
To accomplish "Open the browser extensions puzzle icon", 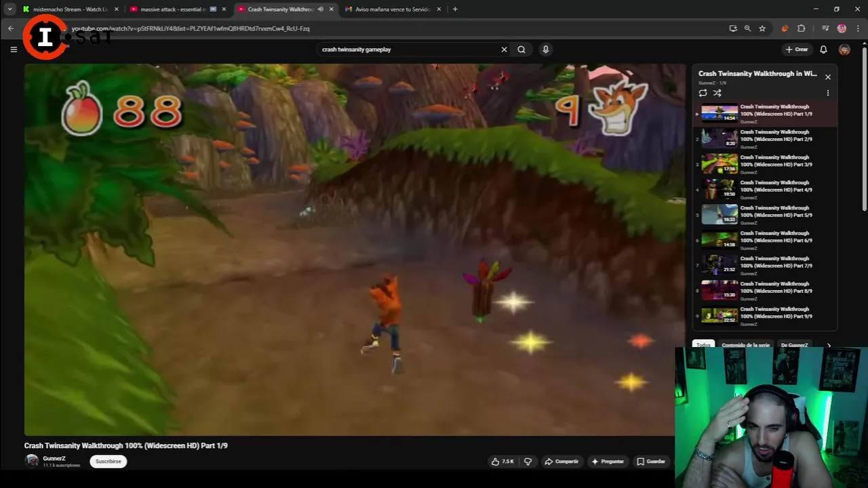I will tap(802, 28).
